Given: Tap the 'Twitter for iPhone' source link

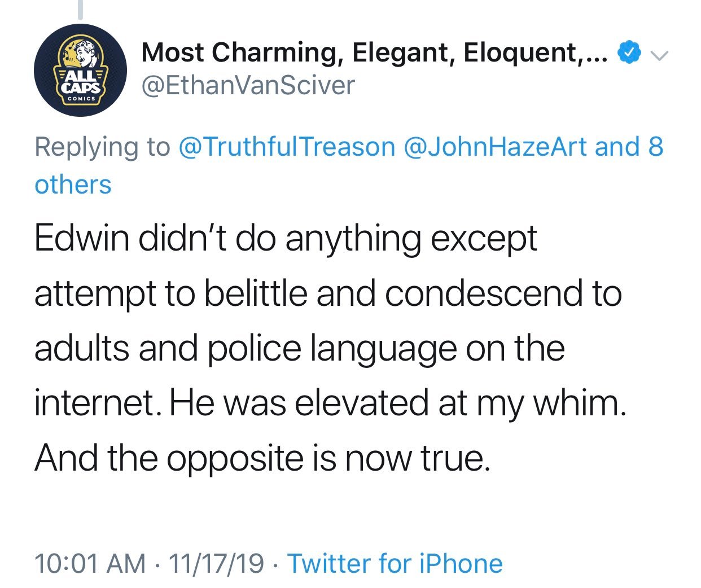Looking at the screenshot, I should point(395,563).
